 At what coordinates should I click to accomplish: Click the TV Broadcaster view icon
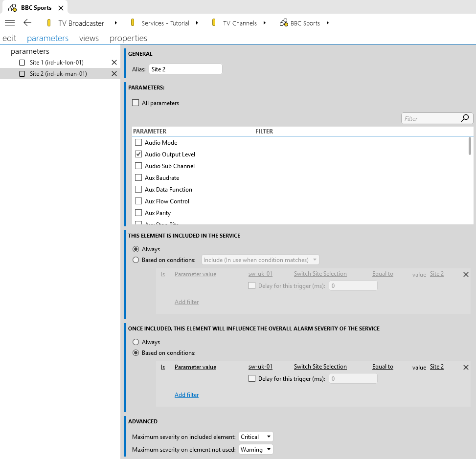pos(48,23)
